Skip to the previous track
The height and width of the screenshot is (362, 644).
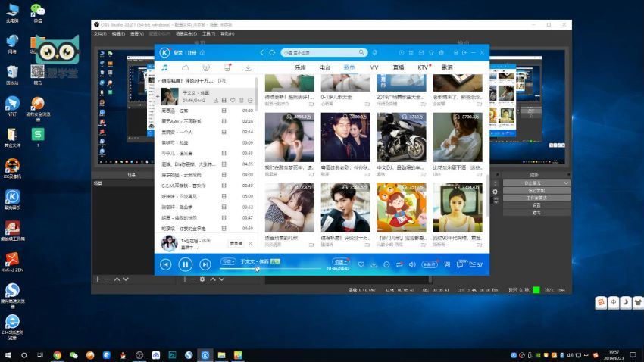[x=165, y=265]
